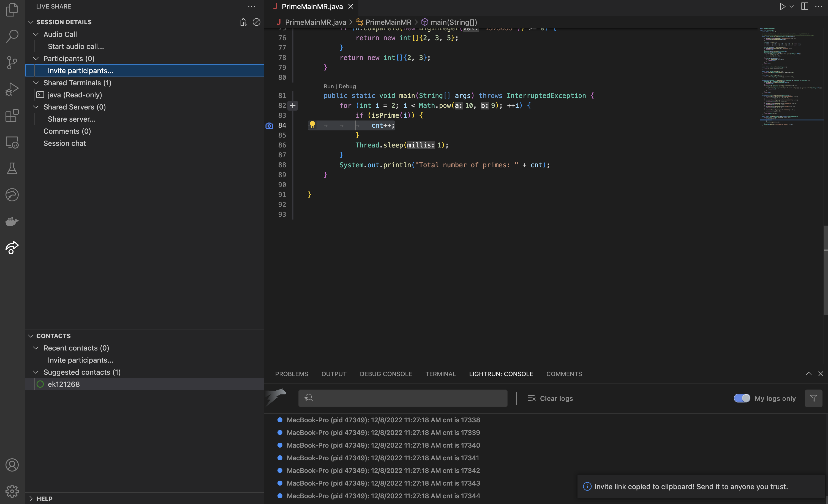Click the stop collaboration session icon
828x504 pixels.
point(256,22)
